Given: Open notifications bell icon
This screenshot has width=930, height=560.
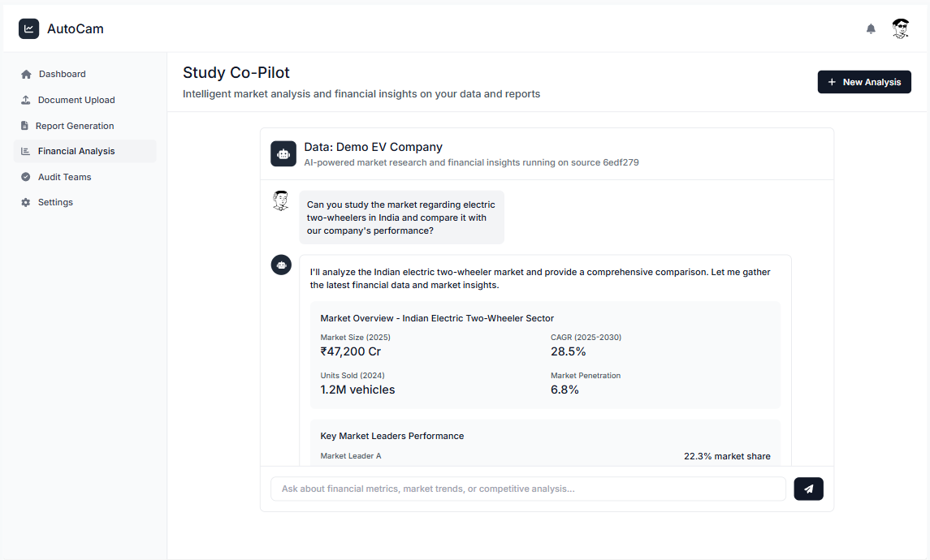Looking at the screenshot, I should tap(871, 29).
